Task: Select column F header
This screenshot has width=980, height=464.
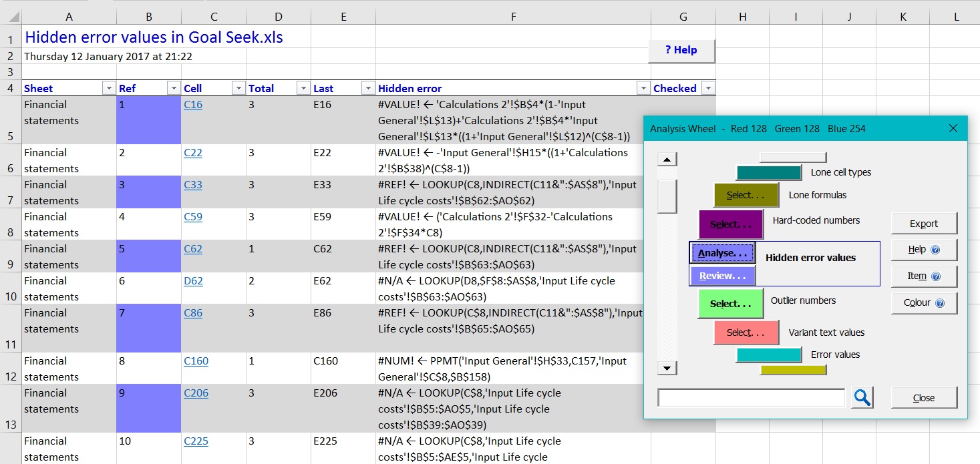Action: [513, 17]
